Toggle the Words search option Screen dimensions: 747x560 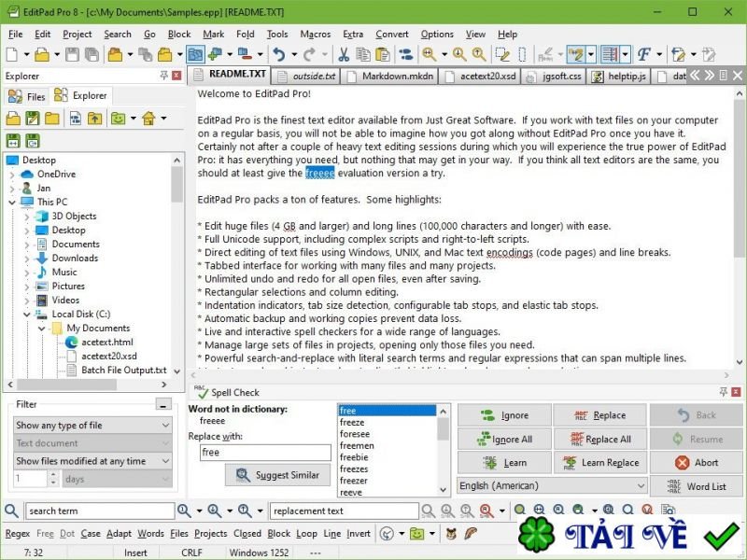coord(150,534)
